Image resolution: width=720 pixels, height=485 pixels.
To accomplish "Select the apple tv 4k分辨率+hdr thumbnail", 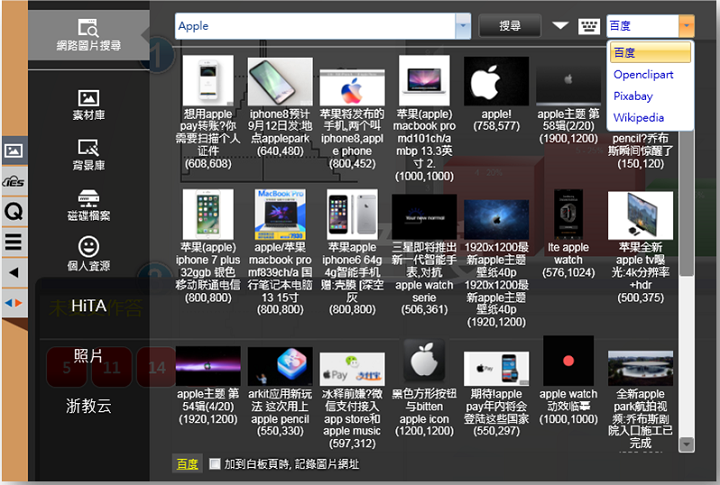I will [641, 215].
